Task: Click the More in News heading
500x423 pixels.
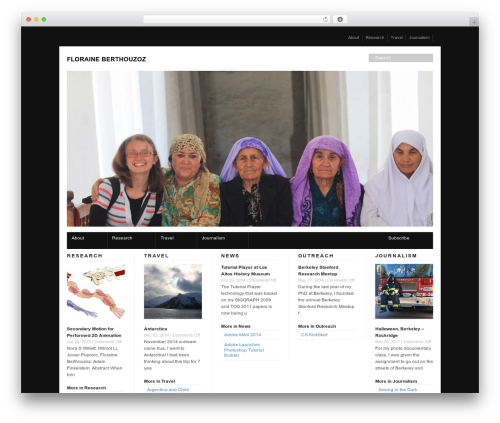Action: coord(236,326)
